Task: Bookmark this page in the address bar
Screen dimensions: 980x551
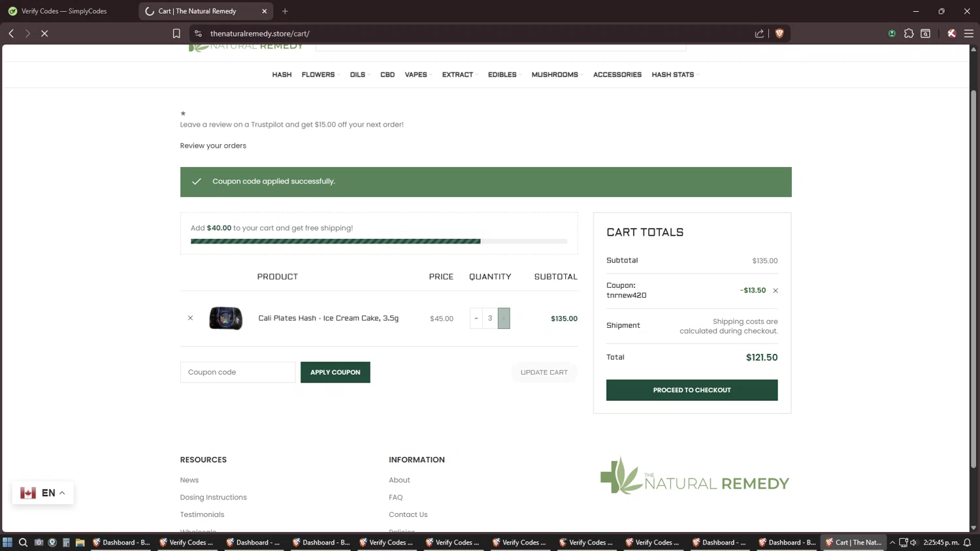Action: tap(176, 33)
